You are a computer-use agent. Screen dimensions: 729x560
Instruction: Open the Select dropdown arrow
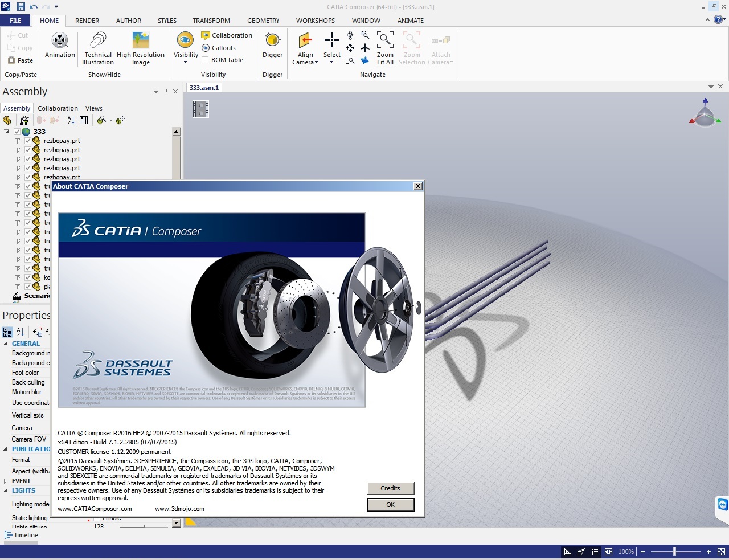(x=331, y=62)
